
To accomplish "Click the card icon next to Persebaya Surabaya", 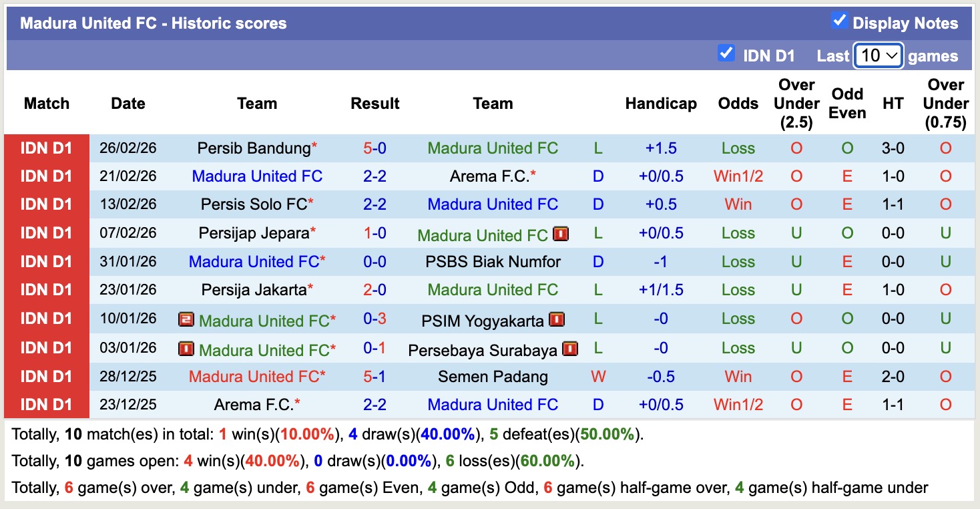I will (571, 347).
